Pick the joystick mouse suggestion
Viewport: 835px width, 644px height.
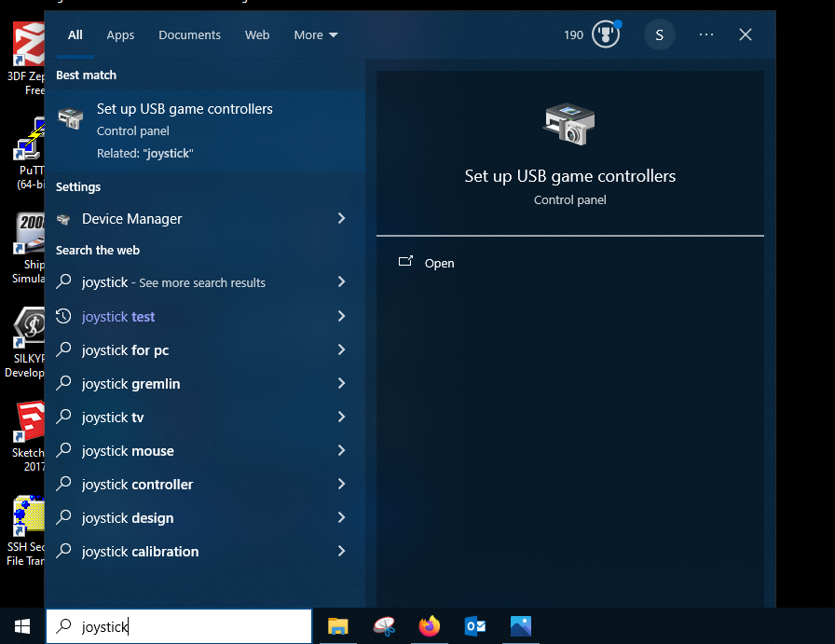click(x=205, y=451)
